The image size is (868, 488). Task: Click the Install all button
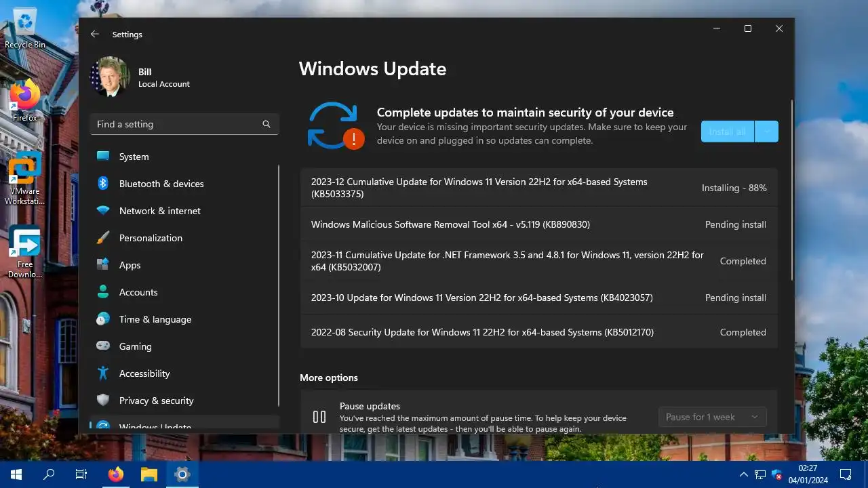[x=728, y=131]
